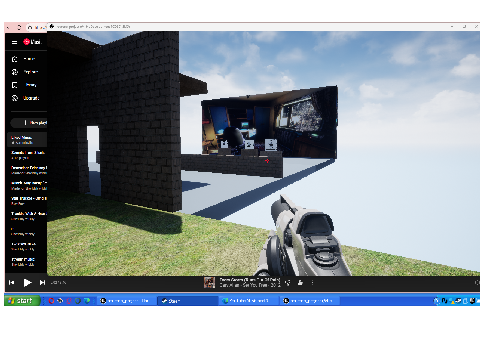Open the hamburger menu in the music sidebar

[14, 42]
